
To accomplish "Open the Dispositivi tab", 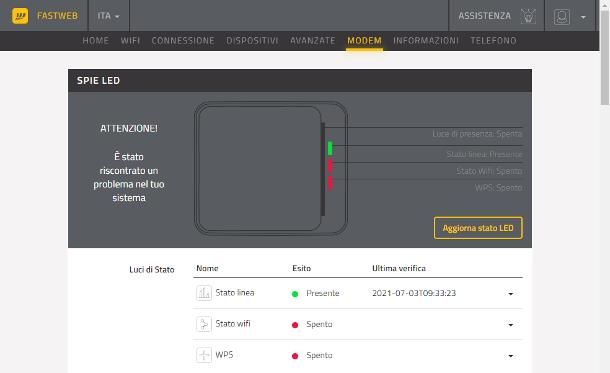I will [x=252, y=40].
